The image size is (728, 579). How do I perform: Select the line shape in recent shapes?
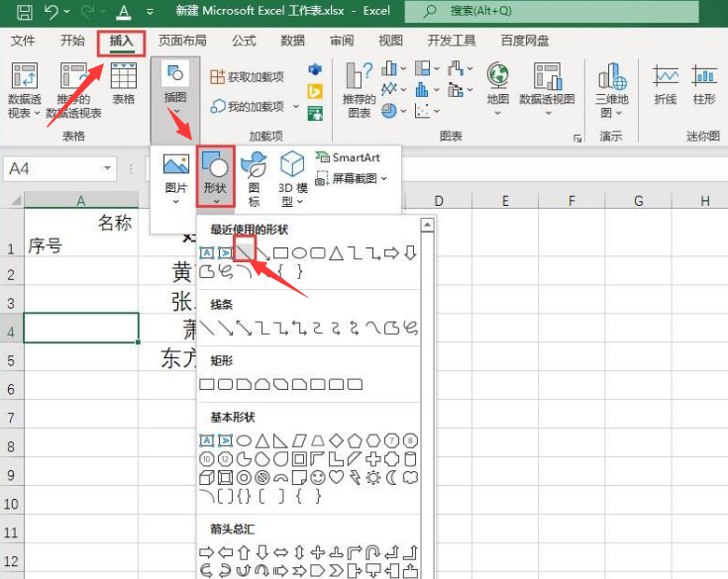point(244,252)
